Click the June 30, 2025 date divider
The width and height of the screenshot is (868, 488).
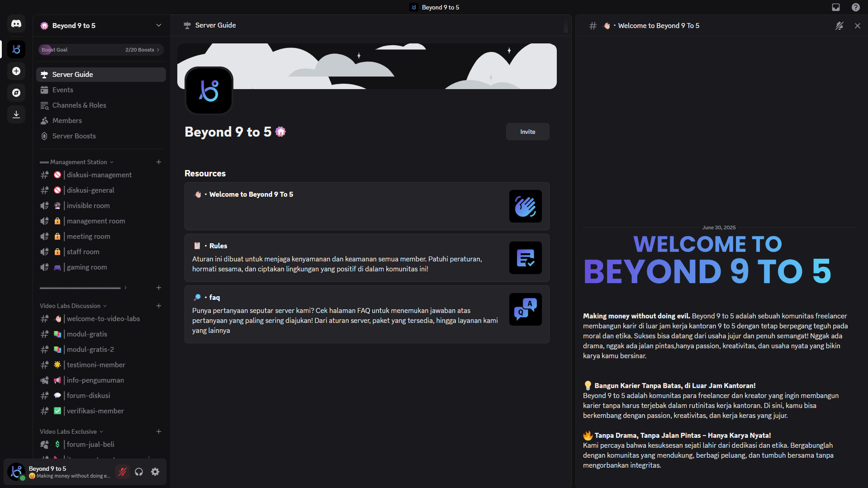(x=719, y=227)
